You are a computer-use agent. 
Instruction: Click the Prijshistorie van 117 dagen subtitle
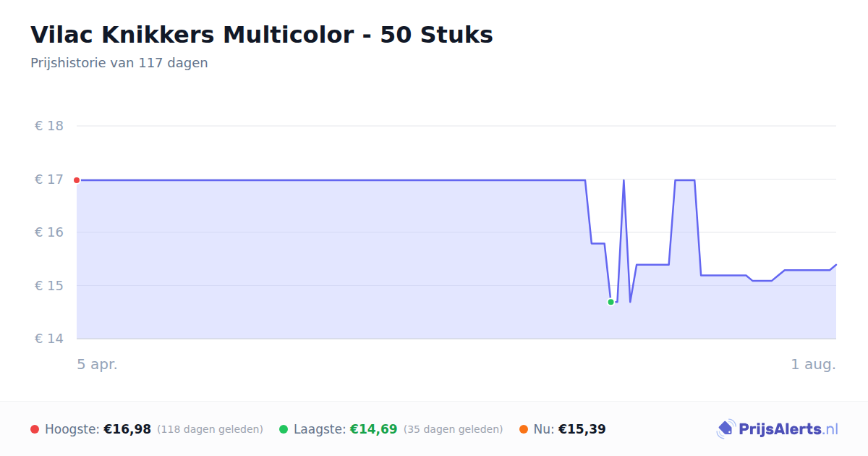click(119, 63)
